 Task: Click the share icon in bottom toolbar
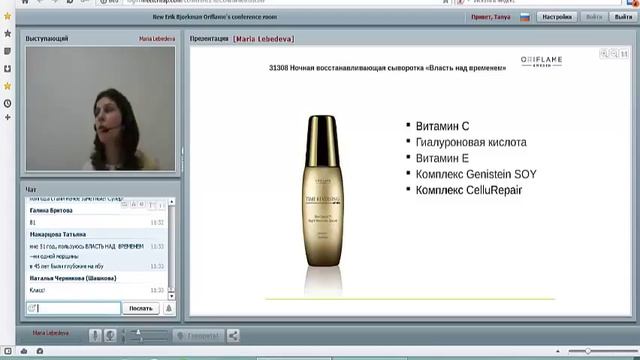pyautogui.click(x=233, y=336)
